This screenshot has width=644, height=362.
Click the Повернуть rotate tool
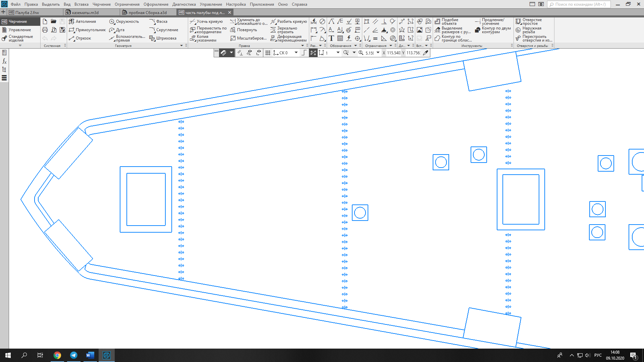(244, 30)
